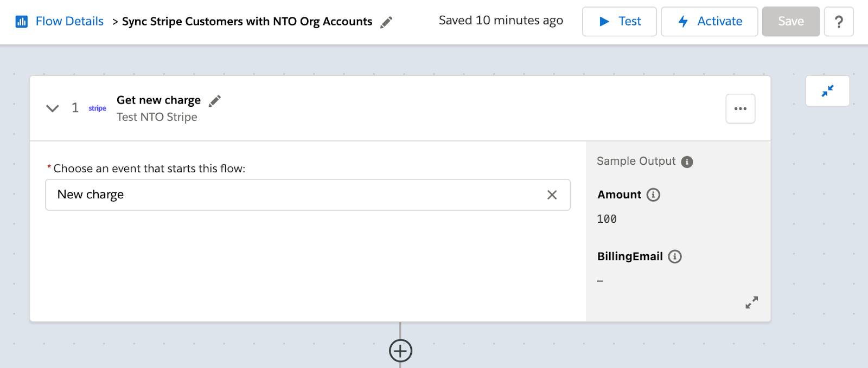Image resolution: width=868 pixels, height=368 pixels.
Task: Click the Amount value 100
Action: click(x=607, y=219)
